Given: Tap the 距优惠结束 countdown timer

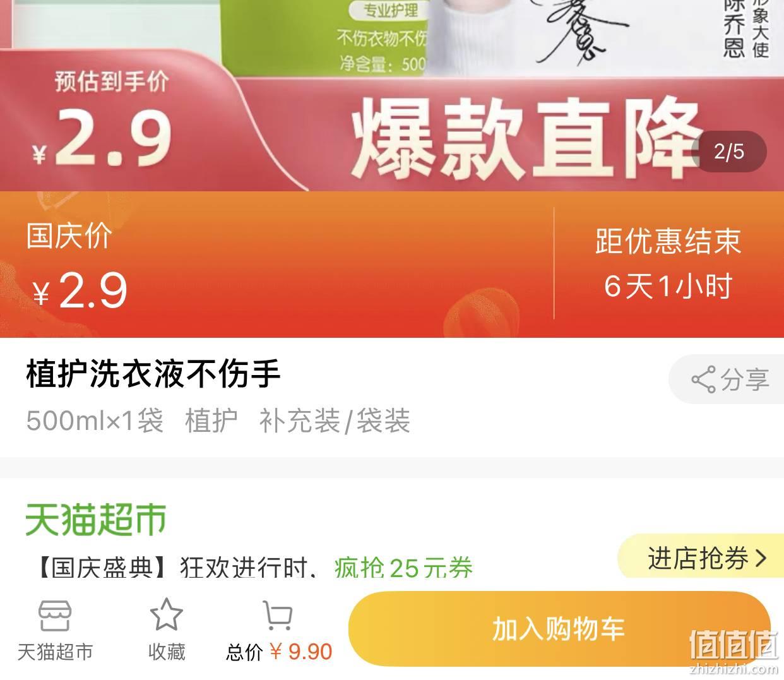Looking at the screenshot, I should point(668,263).
